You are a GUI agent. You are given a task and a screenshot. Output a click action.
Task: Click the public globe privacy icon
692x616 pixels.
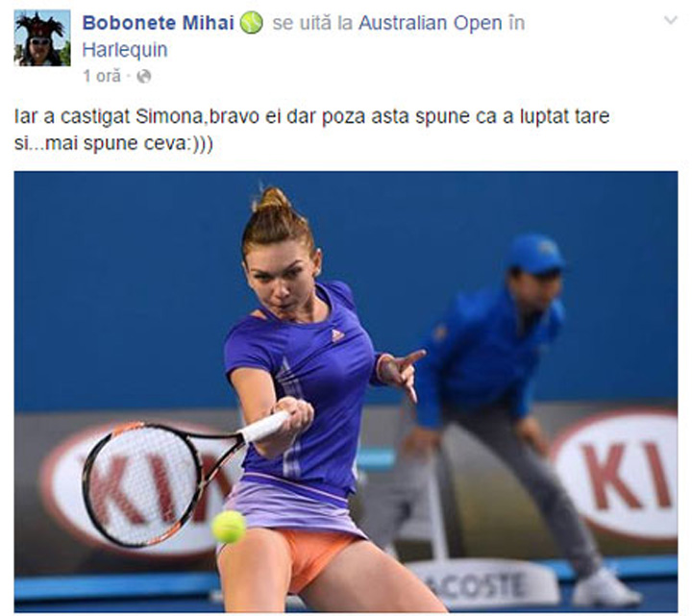(144, 77)
